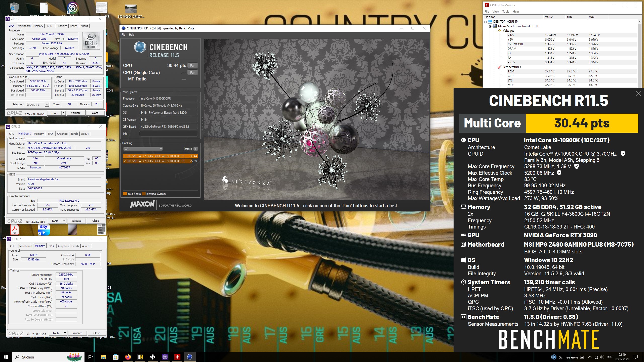Open SPD tab in the Memory CPU-Z window

tap(51, 246)
